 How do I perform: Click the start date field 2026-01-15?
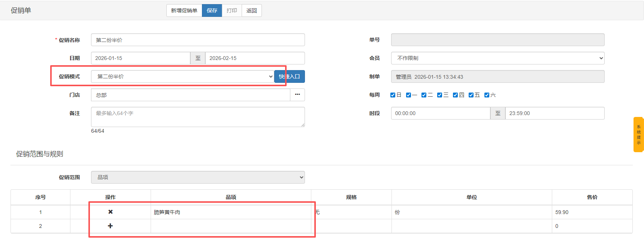pyautogui.click(x=140, y=58)
